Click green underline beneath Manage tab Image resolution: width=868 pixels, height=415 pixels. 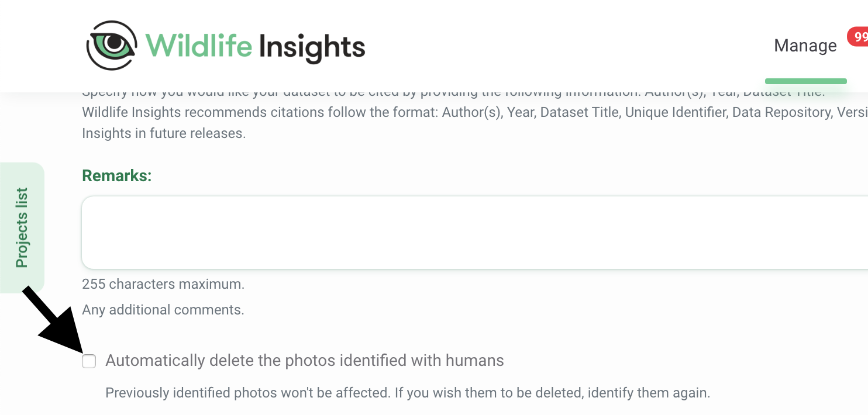click(x=805, y=81)
